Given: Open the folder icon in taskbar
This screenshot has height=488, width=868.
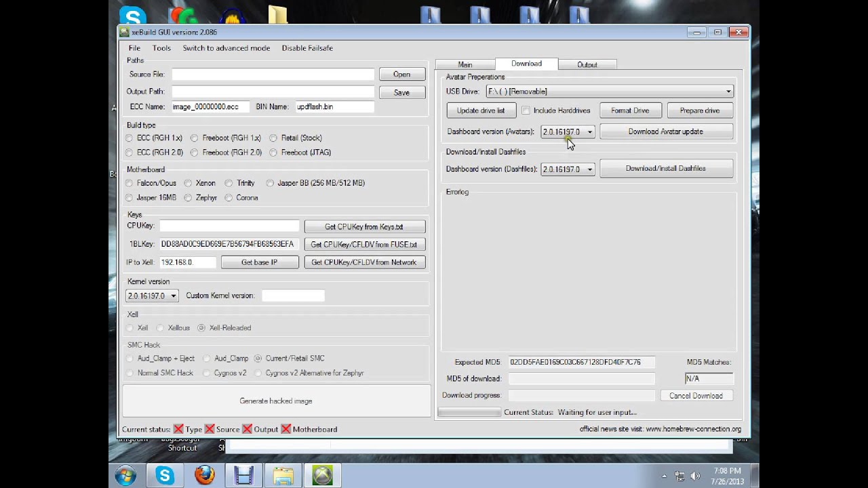Looking at the screenshot, I should coord(283,476).
